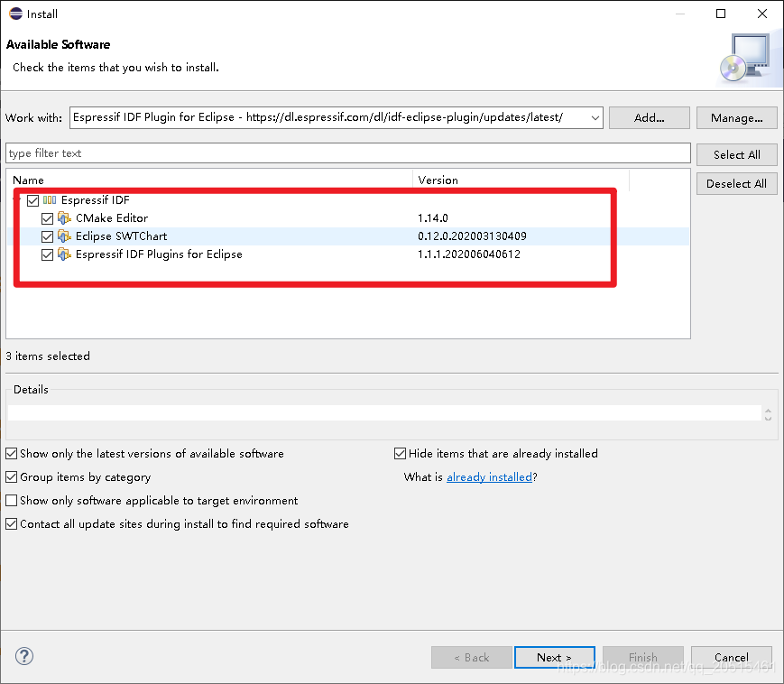This screenshot has width=784, height=684.
Task: Select the CMake Editor row label
Action: click(x=112, y=218)
